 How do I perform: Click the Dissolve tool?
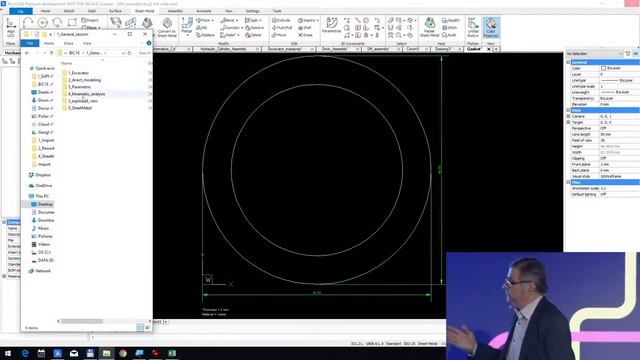pyautogui.click(x=255, y=28)
